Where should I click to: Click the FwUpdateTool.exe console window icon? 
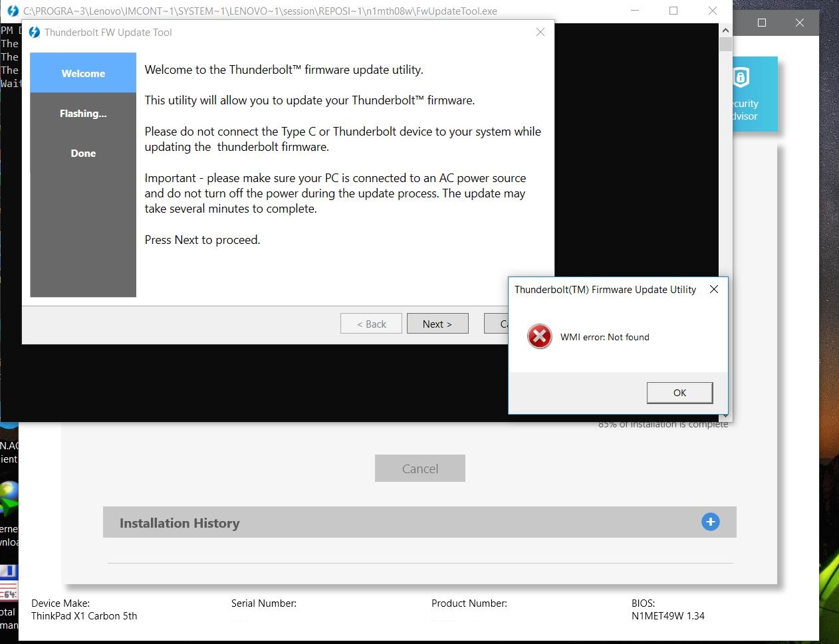point(12,11)
